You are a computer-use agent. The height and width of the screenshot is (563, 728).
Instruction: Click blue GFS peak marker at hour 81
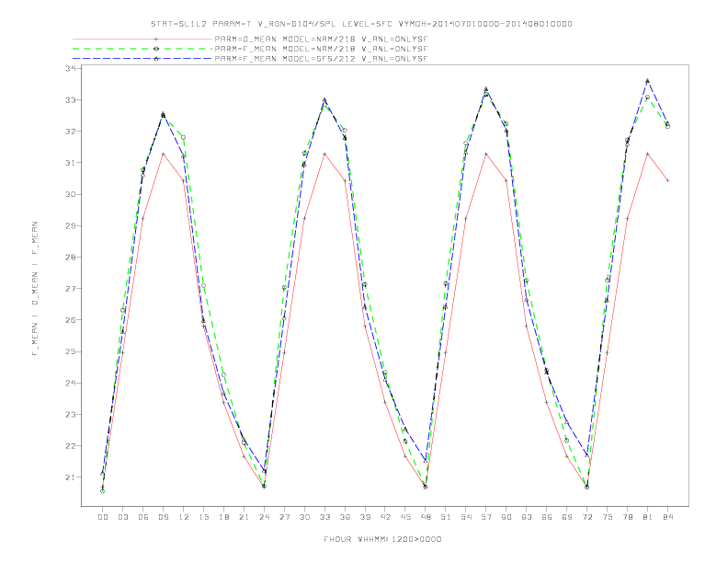(648, 81)
